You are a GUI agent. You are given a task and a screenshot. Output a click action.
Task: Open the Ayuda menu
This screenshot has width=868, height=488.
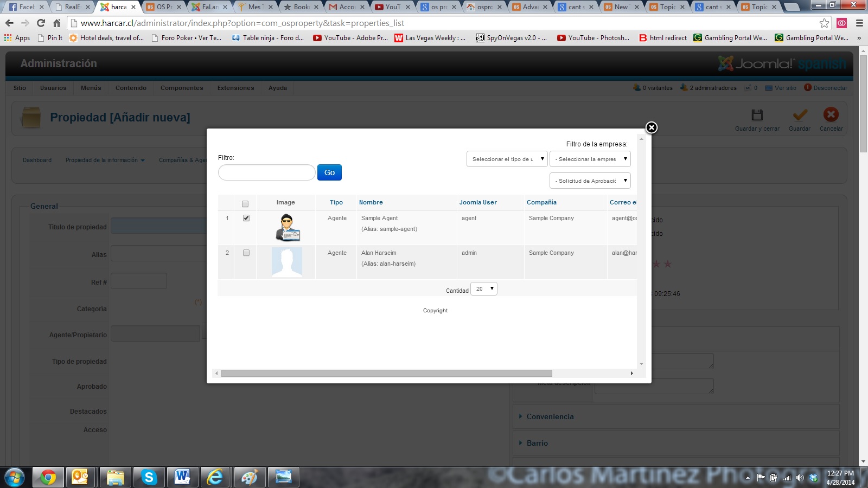[x=278, y=88]
